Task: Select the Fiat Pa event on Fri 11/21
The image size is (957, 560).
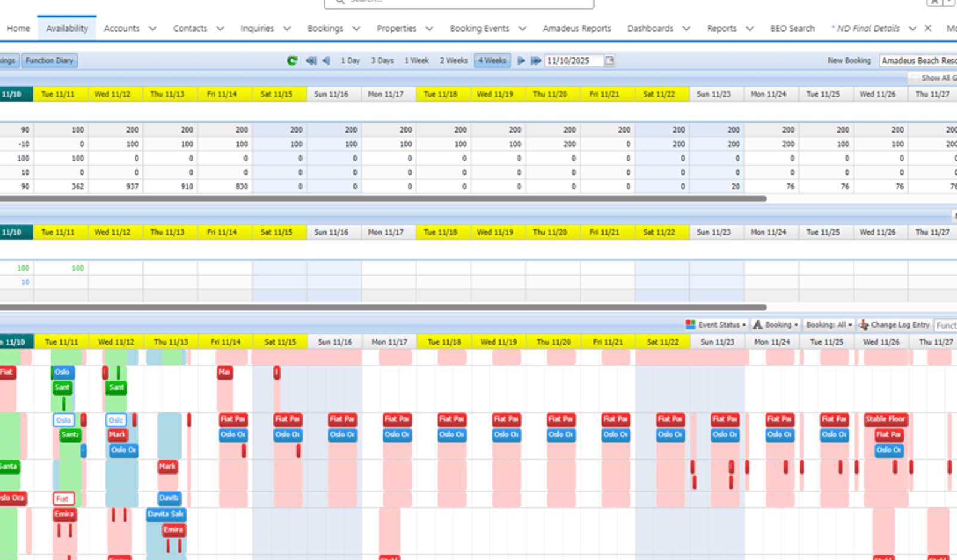Action: [615, 419]
